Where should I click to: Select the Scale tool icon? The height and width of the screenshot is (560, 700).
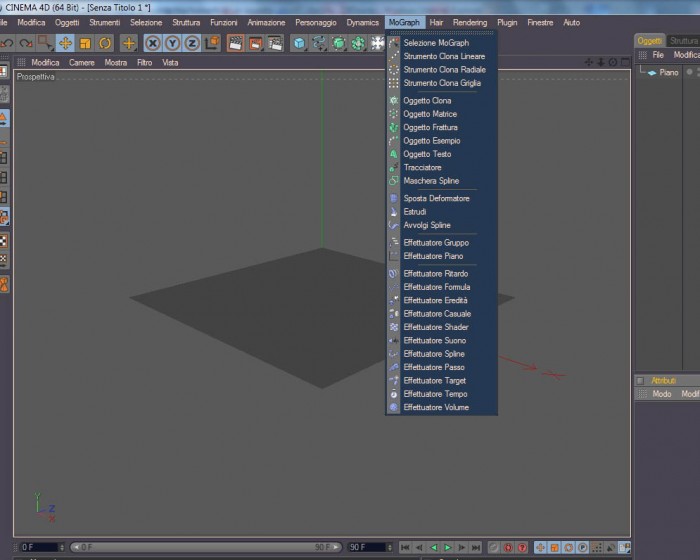[x=85, y=43]
